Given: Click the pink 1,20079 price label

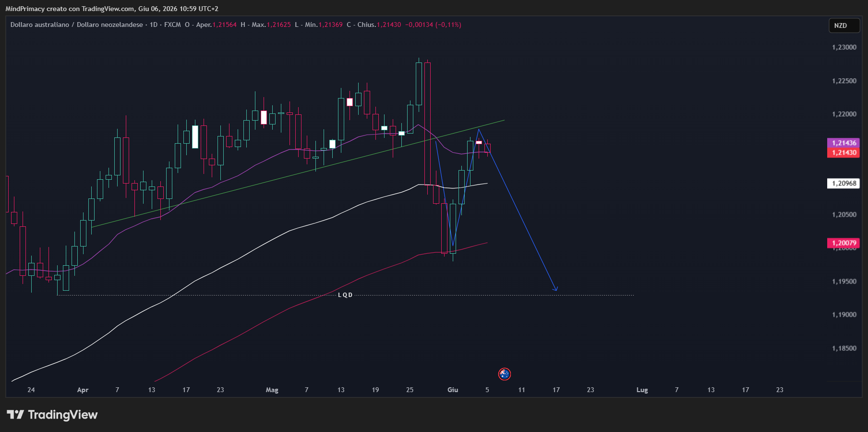Looking at the screenshot, I should (844, 243).
